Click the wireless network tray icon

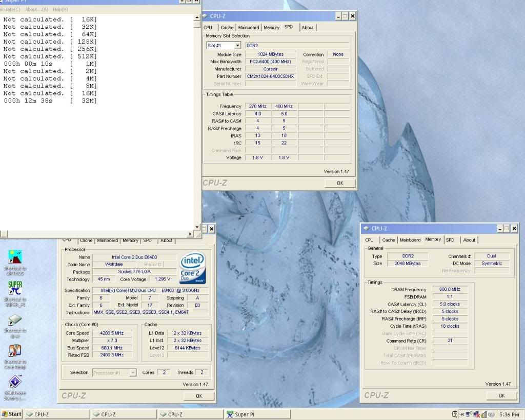pyautogui.click(x=469, y=414)
